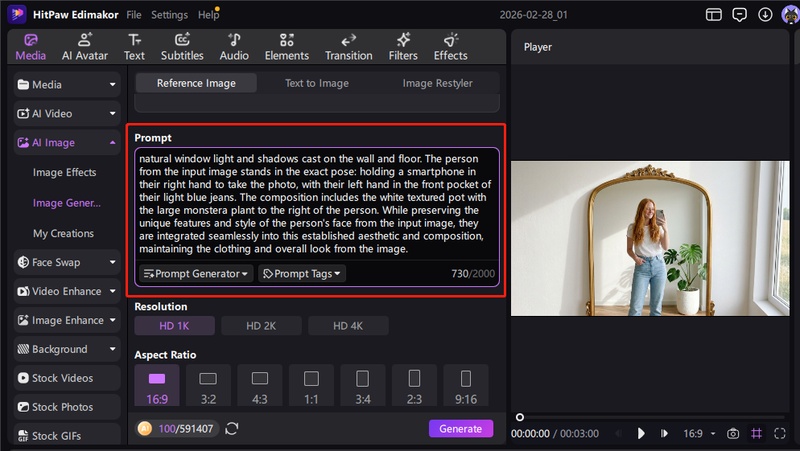Open the download center icon

pyautogui.click(x=765, y=14)
